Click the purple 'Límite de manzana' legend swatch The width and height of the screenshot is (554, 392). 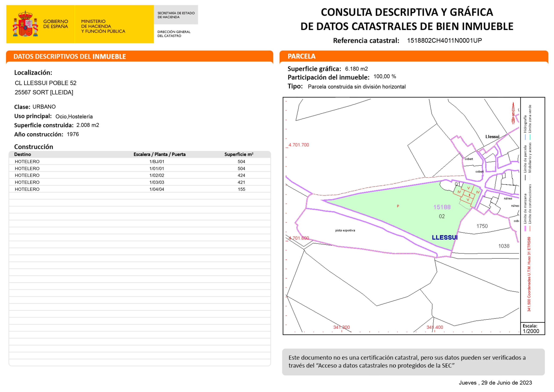pyautogui.click(x=525, y=228)
